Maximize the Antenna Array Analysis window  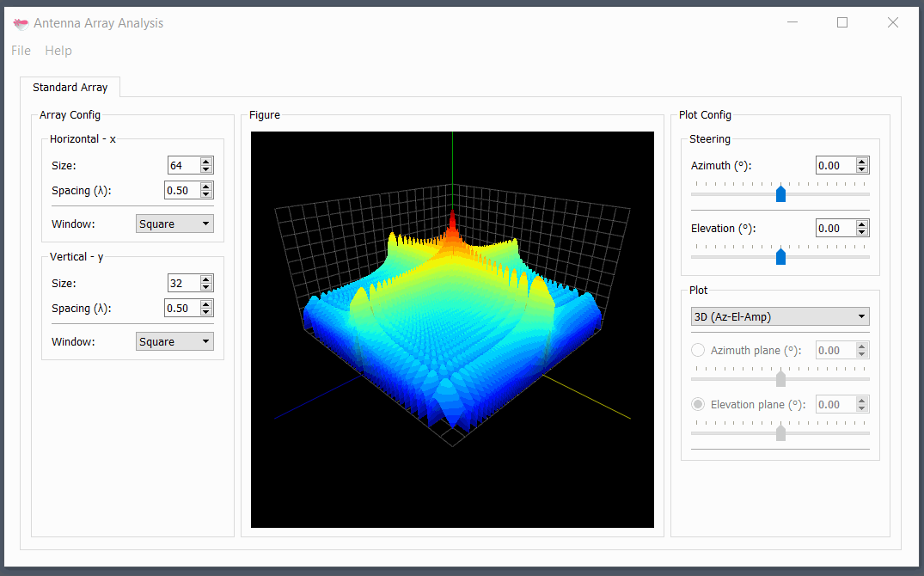tap(842, 22)
